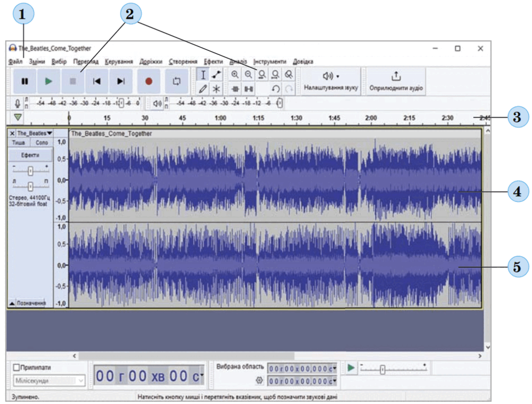The image size is (532, 404).
Task: Open the Налаштування звуку dropdown
Action: pyautogui.click(x=331, y=81)
